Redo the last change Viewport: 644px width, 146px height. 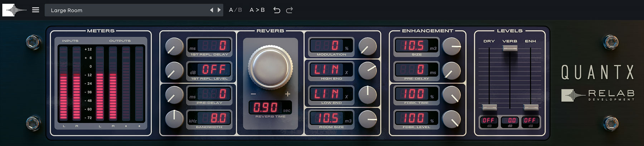pos(289,10)
